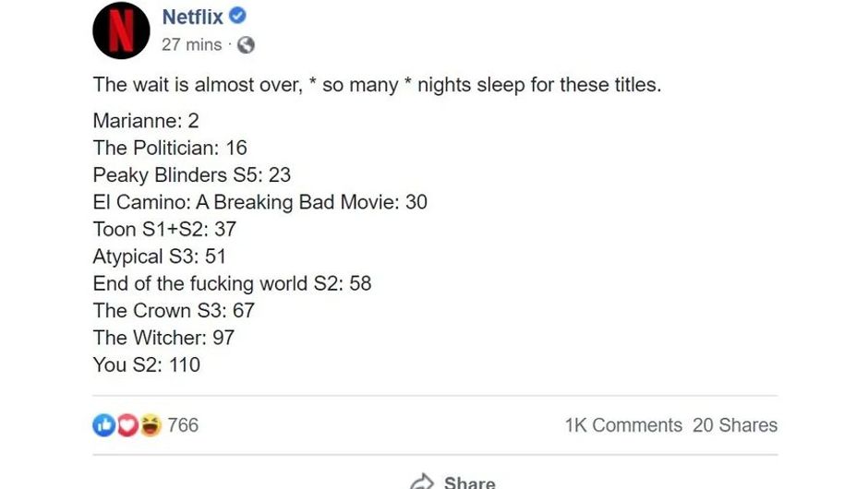View the 20 Shares list

[735, 425]
